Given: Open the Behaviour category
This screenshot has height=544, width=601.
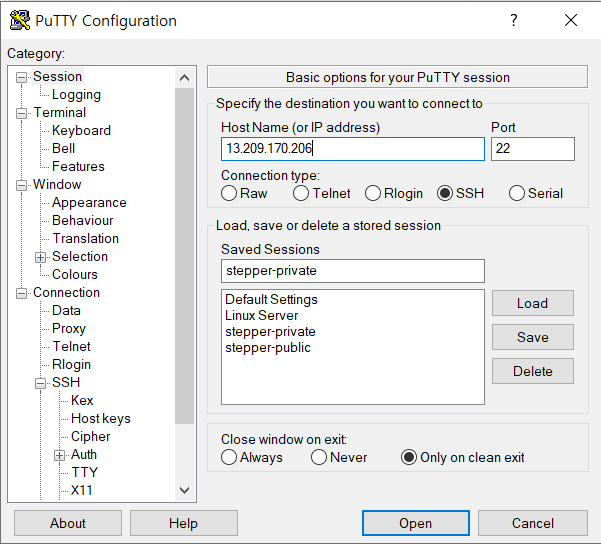Looking at the screenshot, I should (x=82, y=220).
